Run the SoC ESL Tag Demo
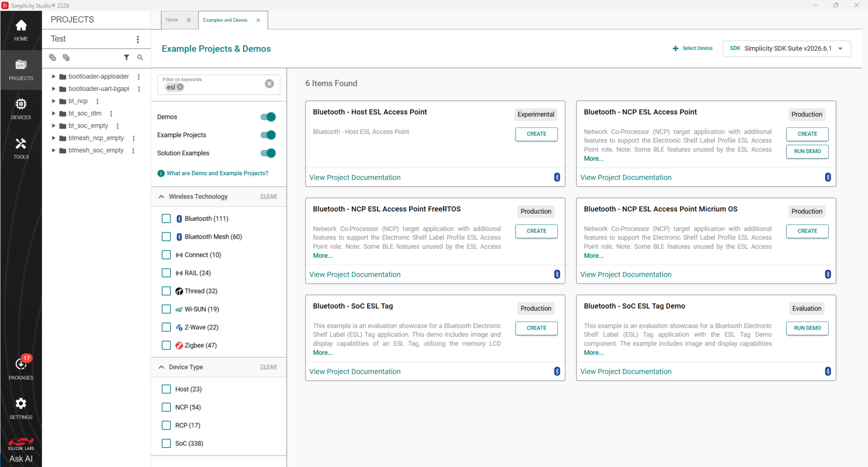Viewport: 868px width, 467px height. (x=807, y=328)
